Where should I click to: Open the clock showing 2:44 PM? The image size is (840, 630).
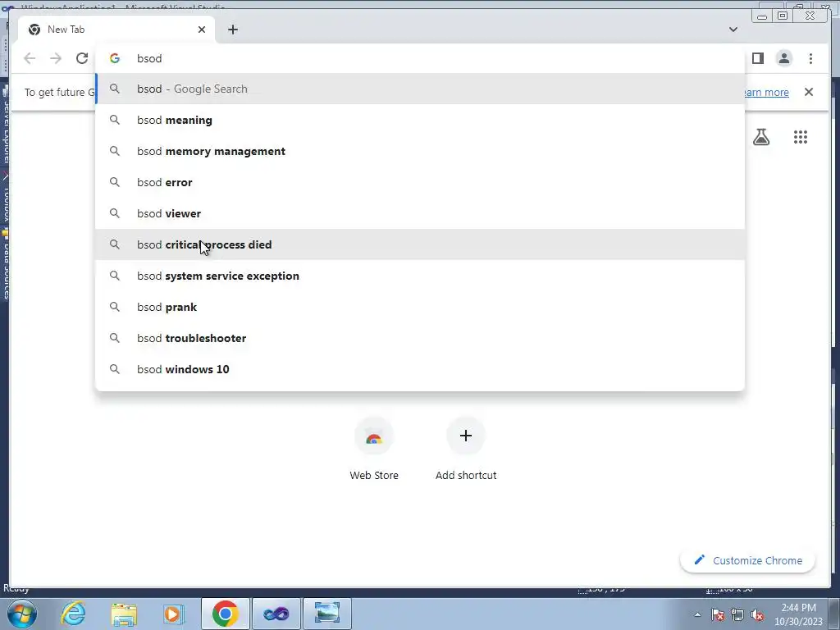tap(798, 614)
